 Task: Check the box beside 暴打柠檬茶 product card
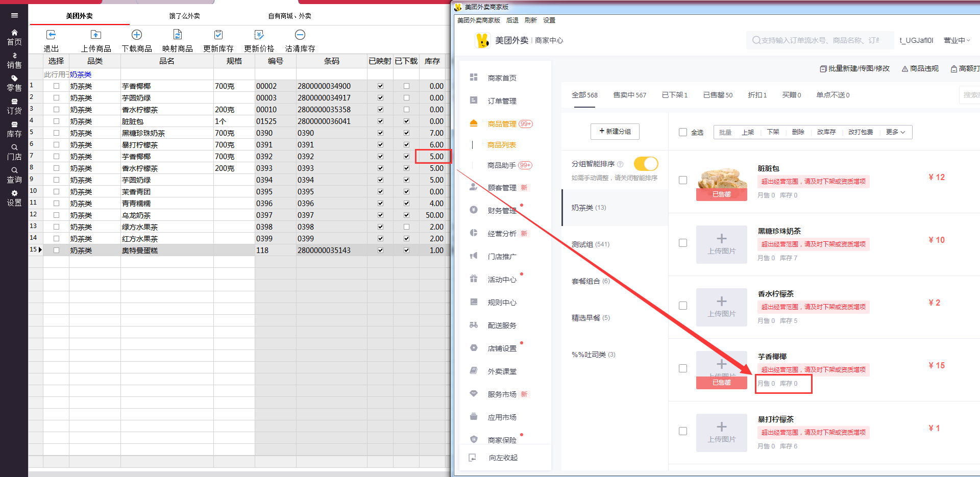coord(683,431)
